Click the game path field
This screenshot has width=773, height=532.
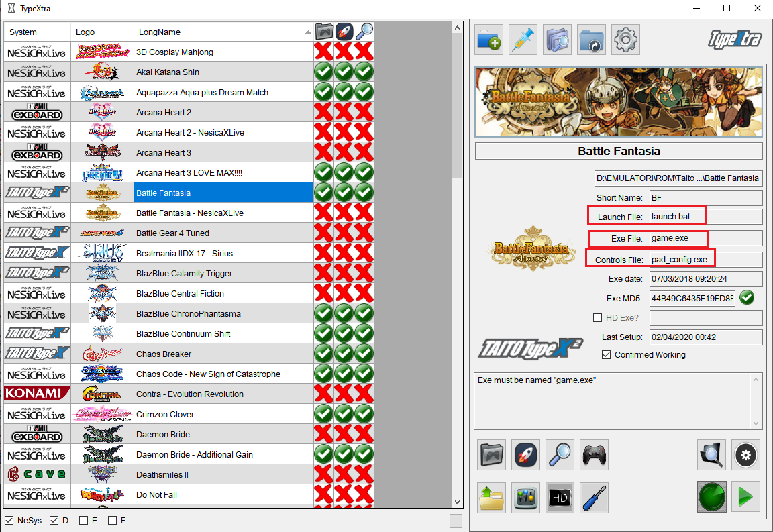[x=678, y=178]
